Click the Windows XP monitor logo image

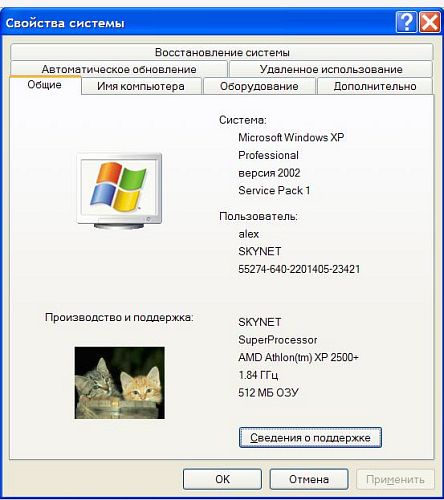click(119, 190)
